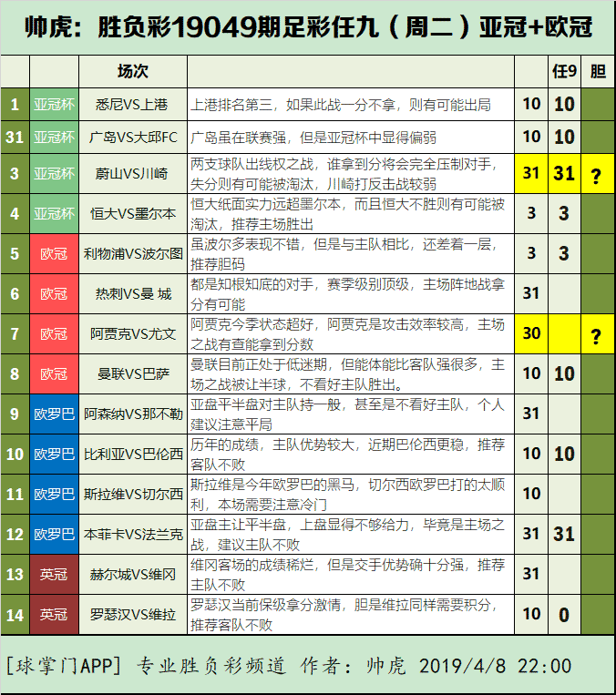Click 欧冠 label in 曼联VS巴萨 row
The width and height of the screenshot is (616, 695).
click(54, 374)
